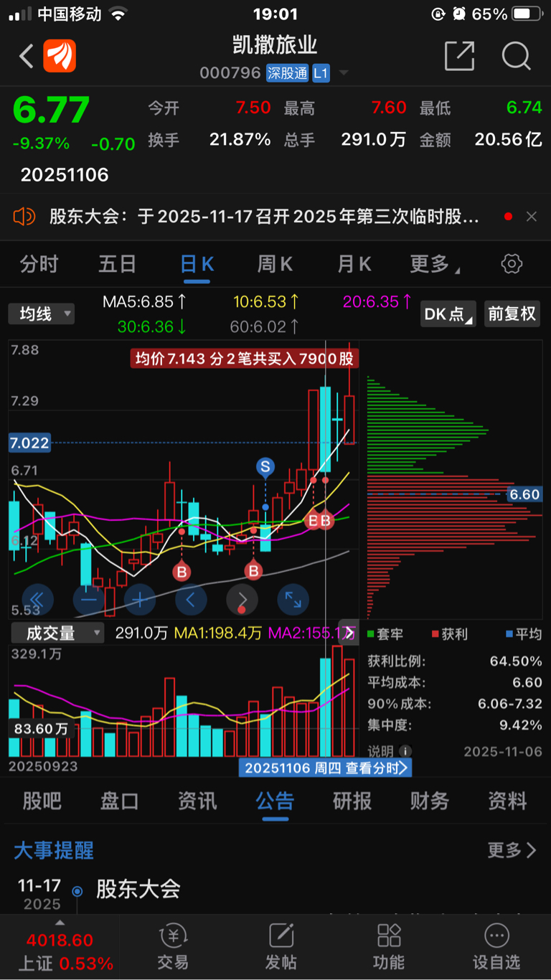Switch to the 分时 chart tab
The width and height of the screenshot is (551, 980).
pyautogui.click(x=39, y=264)
